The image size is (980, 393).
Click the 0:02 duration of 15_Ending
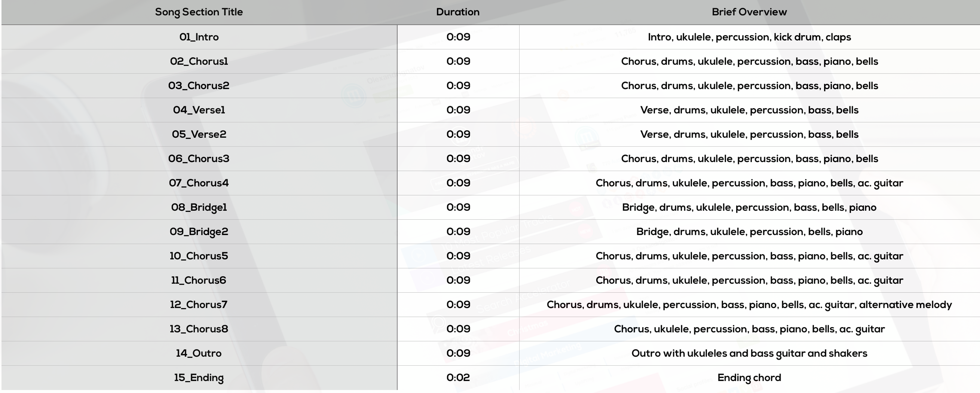click(x=459, y=378)
